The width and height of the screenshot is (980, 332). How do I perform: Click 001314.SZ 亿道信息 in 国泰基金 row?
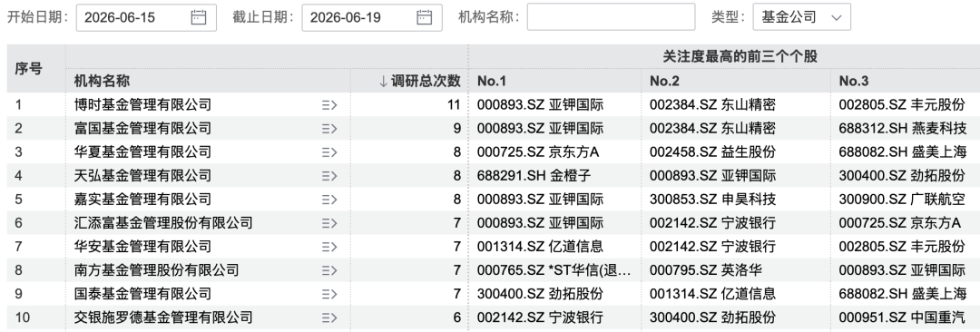[712, 294]
